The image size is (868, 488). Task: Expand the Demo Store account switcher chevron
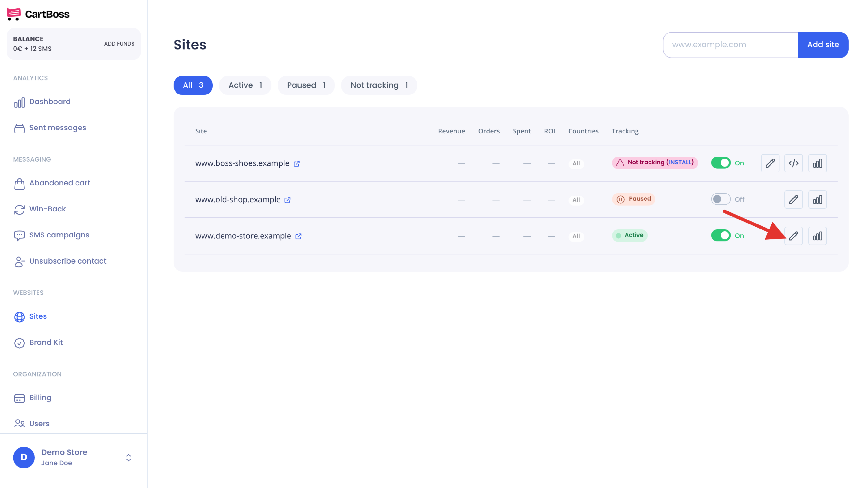point(128,458)
